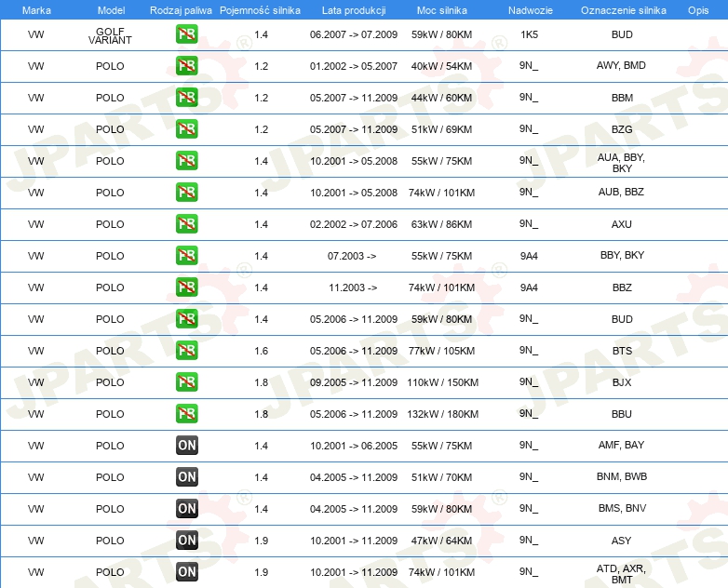The image size is (728, 588).
Task: Select the 40kW / 54KM power cell
Action: [441, 66]
